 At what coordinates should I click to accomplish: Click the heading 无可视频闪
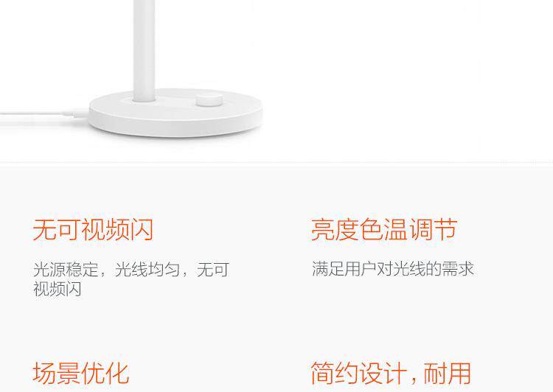[x=93, y=229]
